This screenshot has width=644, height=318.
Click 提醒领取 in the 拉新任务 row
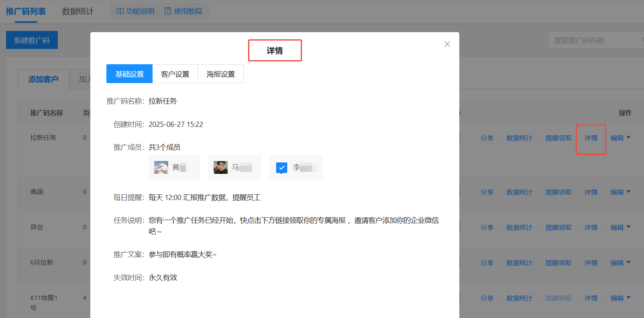click(x=558, y=138)
